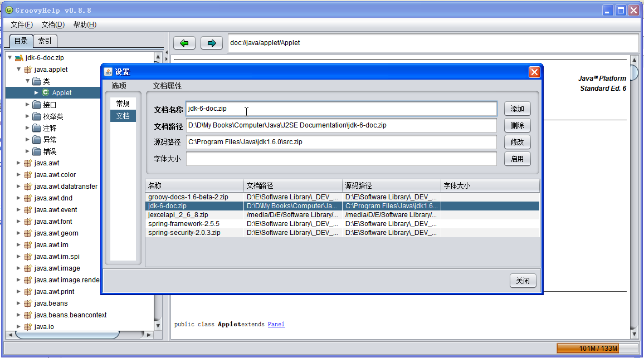Click the folder icon beside 注释
Screen dimensions: 644x358
tap(37, 127)
